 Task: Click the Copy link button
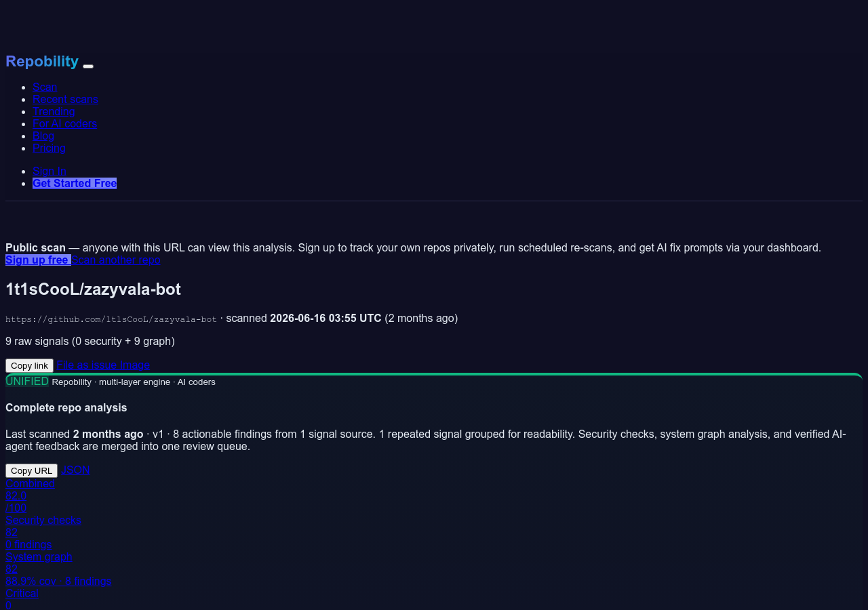click(x=29, y=365)
